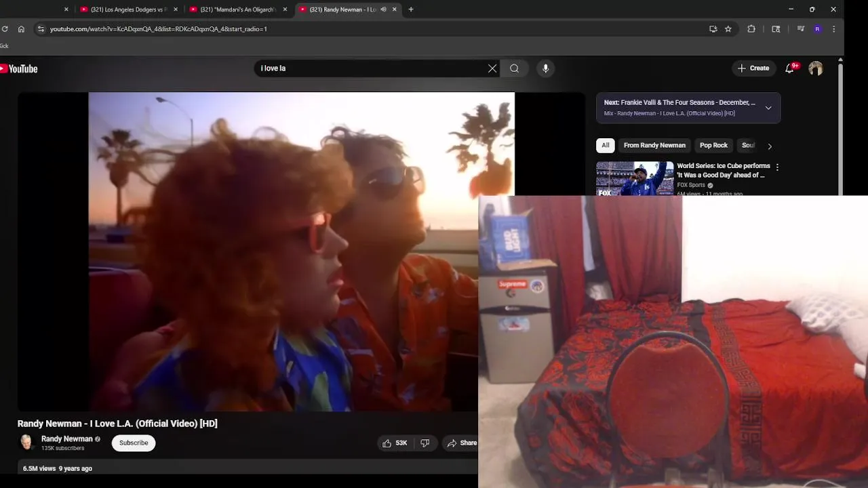Open the Ice Cube World Series thumbnail
The image size is (868, 488).
pos(635,178)
